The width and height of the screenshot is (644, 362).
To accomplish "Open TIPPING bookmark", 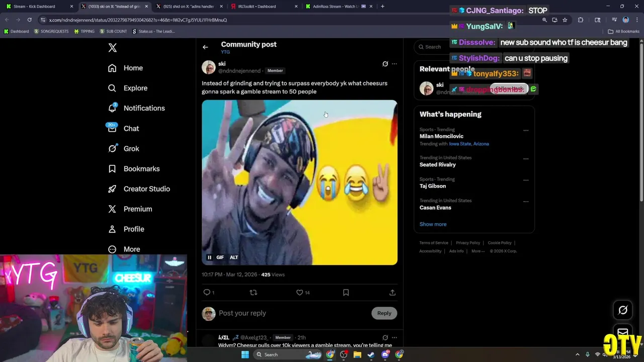I will (84, 31).
